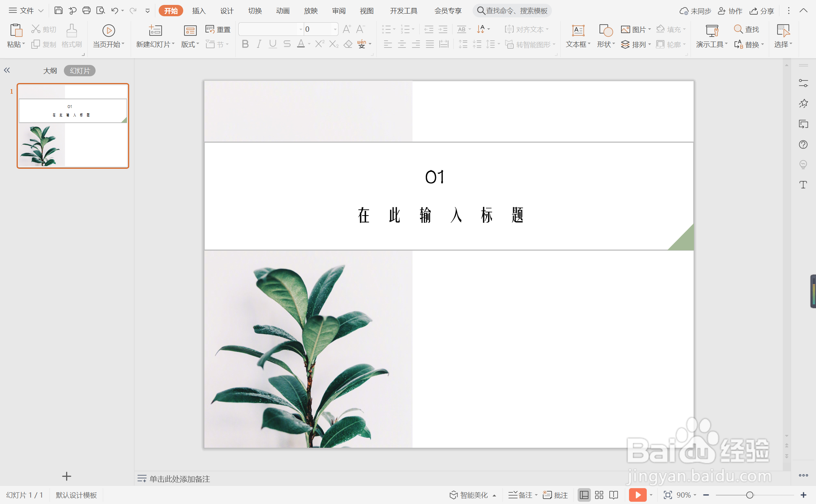This screenshot has height=504, width=816.
Task: Click the Not Synced (未同步) button
Action: tap(695, 11)
